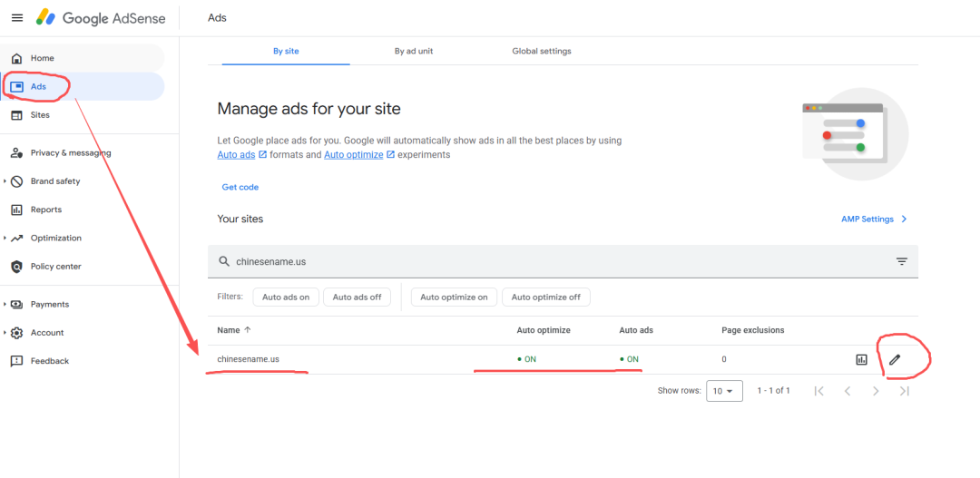Toggle the Auto ads off filter

click(357, 297)
